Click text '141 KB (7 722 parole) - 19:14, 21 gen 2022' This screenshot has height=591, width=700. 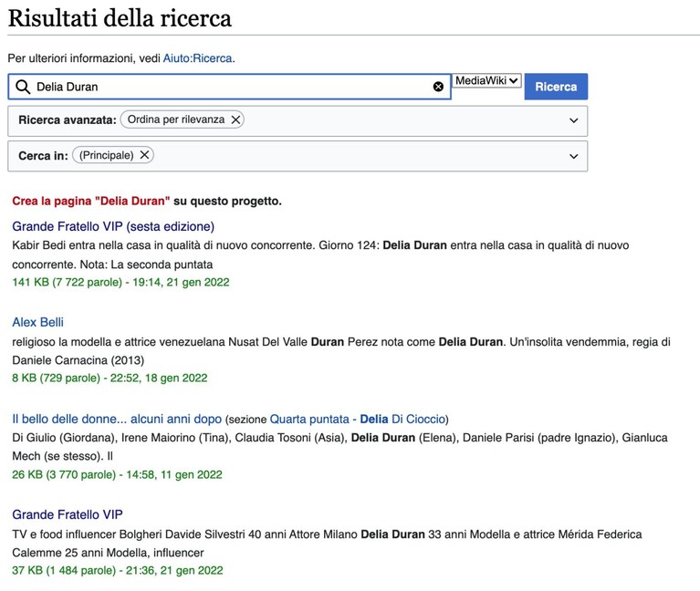pos(120,283)
